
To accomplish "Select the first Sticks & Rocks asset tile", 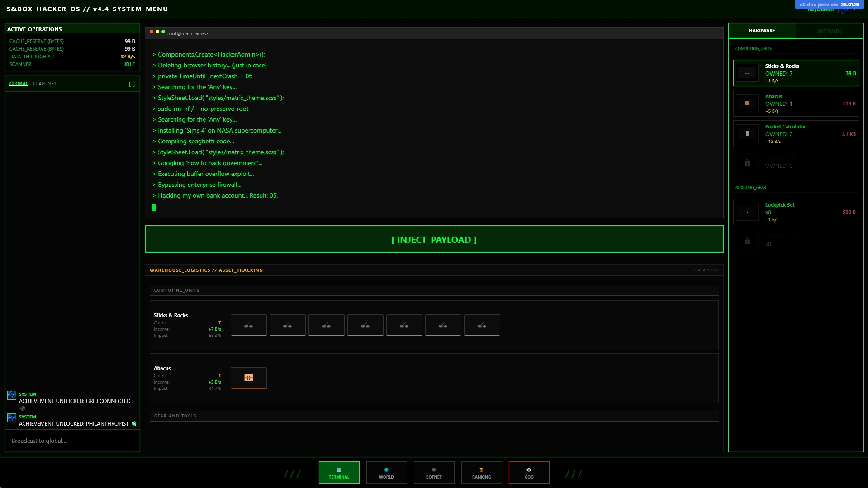I will tap(248, 325).
